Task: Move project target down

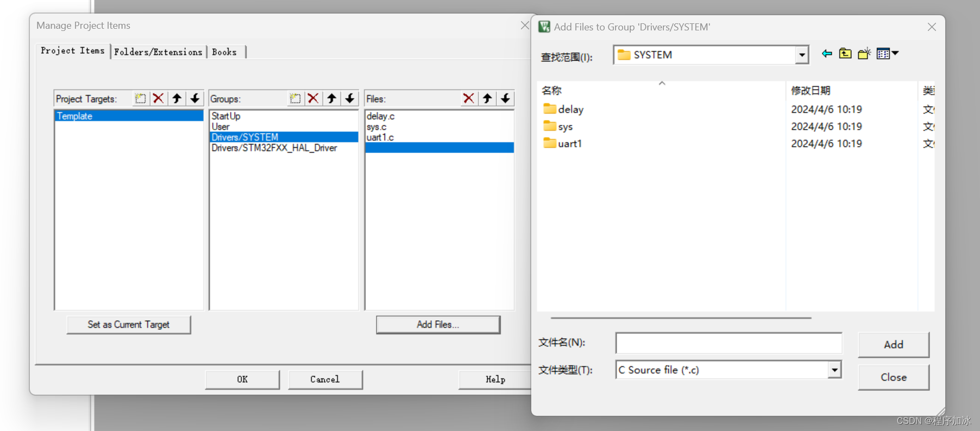Action: pyautogui.click(x=195, y=98)
